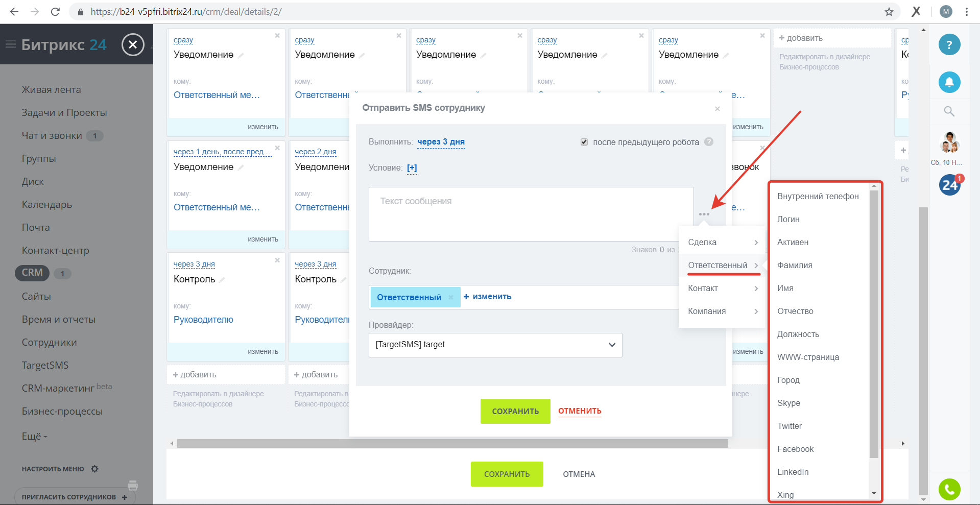Open the browser profile avatar M
Viewport: 980px width, 505px height.
click(946, 11)
